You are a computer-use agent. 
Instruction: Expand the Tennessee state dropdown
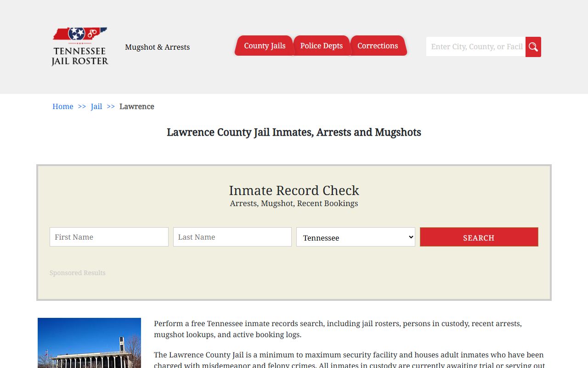[x=356, y=237]
